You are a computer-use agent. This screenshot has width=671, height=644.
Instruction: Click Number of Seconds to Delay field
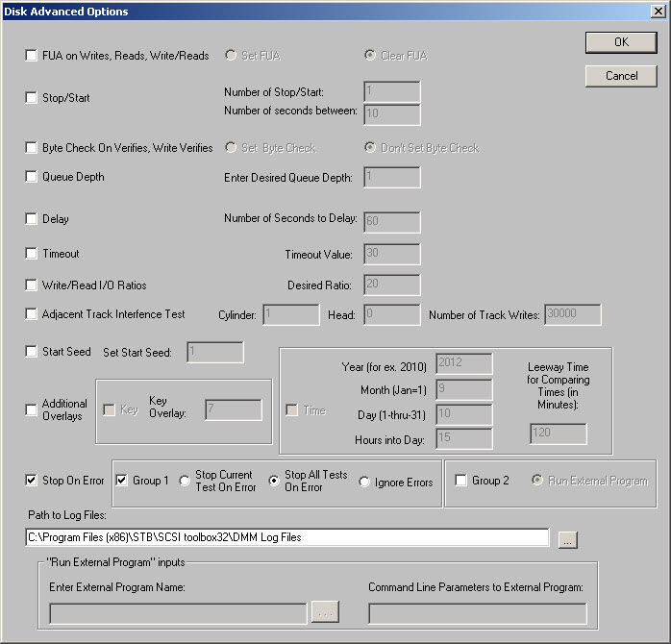pyautogui.click(x=392, y=222)
